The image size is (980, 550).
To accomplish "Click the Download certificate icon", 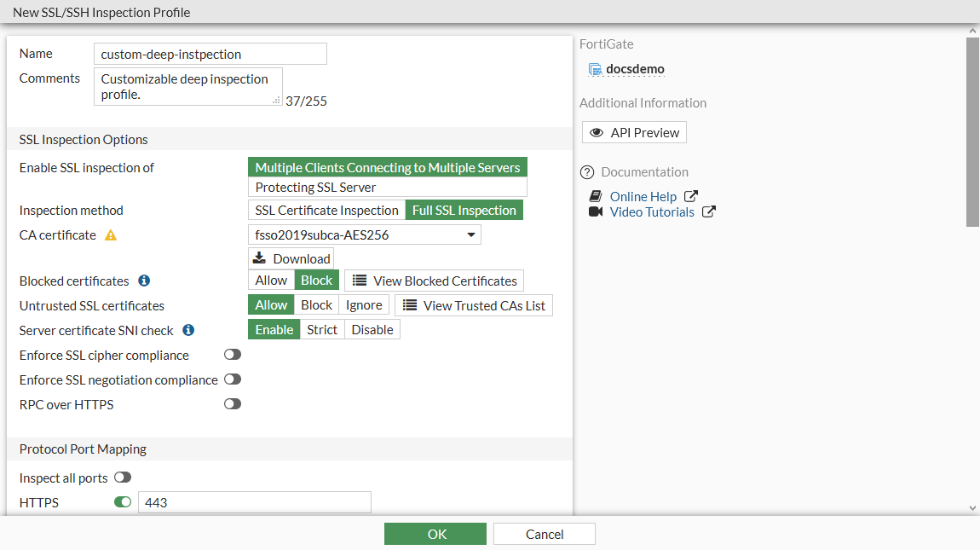I will coord(257,258).
